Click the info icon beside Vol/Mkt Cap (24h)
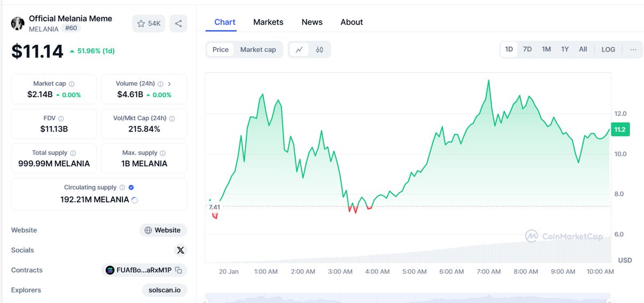The height and width of the screenshot is (303, 644). (172, 119)
